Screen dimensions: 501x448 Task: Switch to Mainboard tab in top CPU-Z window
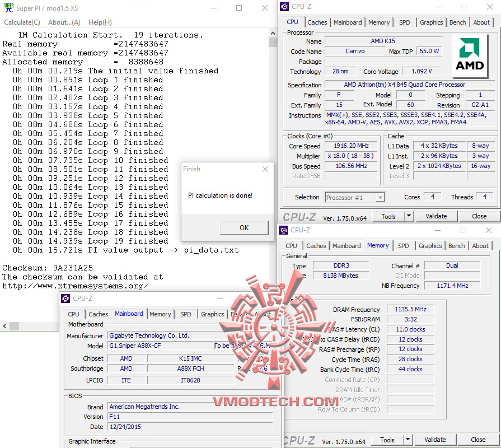pos(348,22)
